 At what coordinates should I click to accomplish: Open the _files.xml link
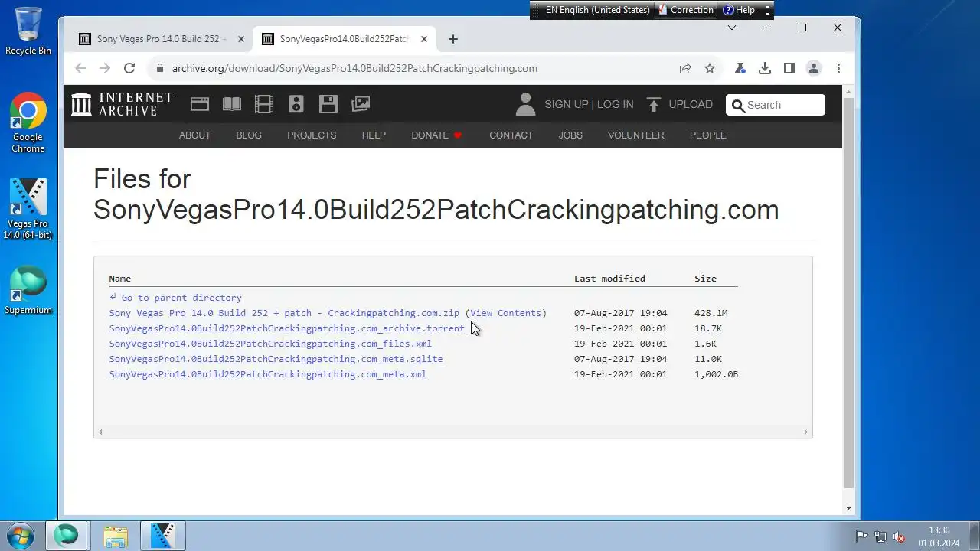click(270, 344)
